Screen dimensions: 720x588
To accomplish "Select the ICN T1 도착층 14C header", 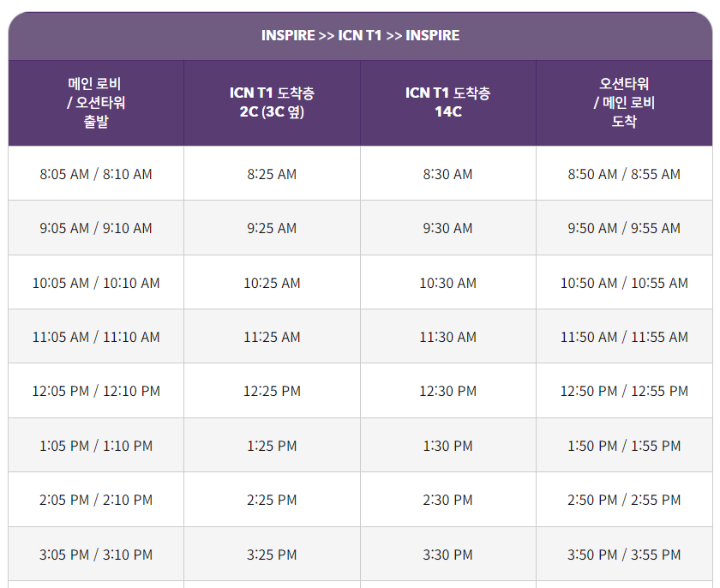I will point(448,103).
